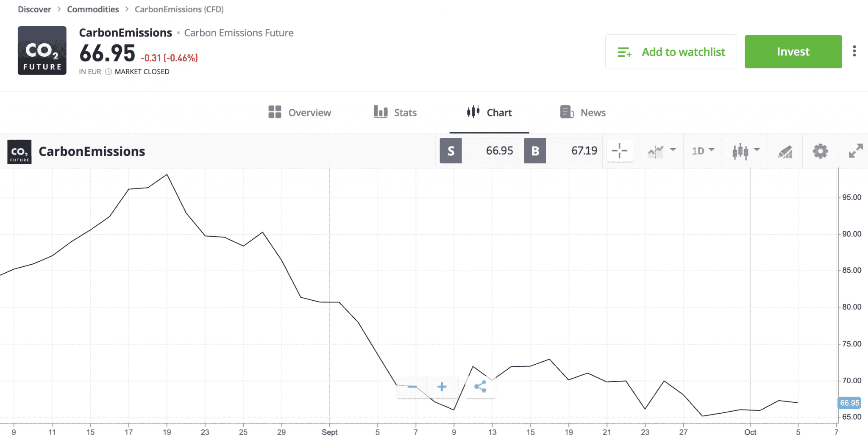868x443 pixels.
Task: Go to Discover breadcrumb
Action: pyautogui.click(x=34, y=9)
